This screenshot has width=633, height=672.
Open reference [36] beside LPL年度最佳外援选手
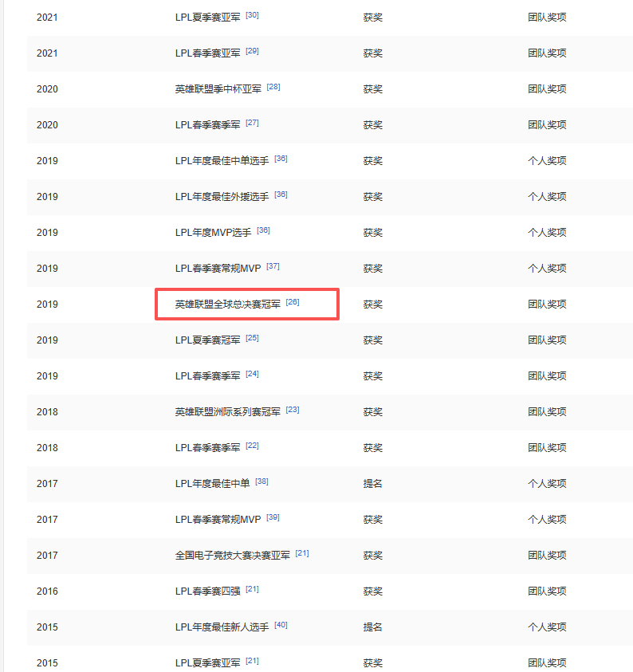point(281,195)
